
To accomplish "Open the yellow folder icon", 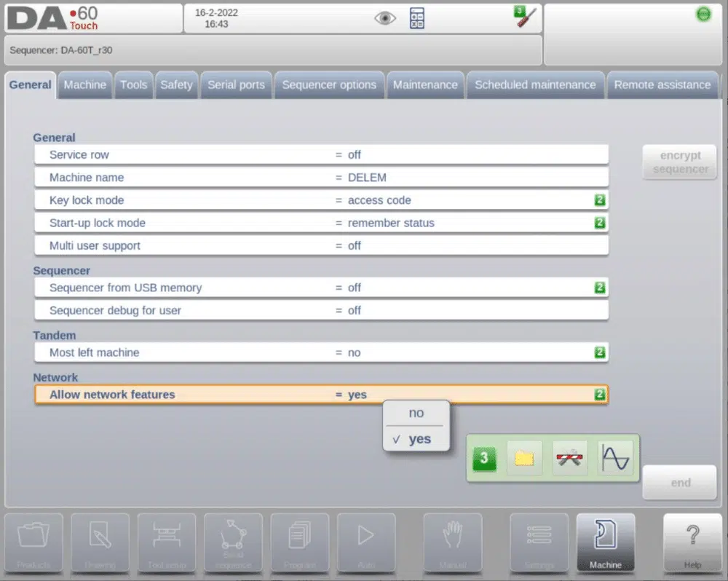I will 524,459.
